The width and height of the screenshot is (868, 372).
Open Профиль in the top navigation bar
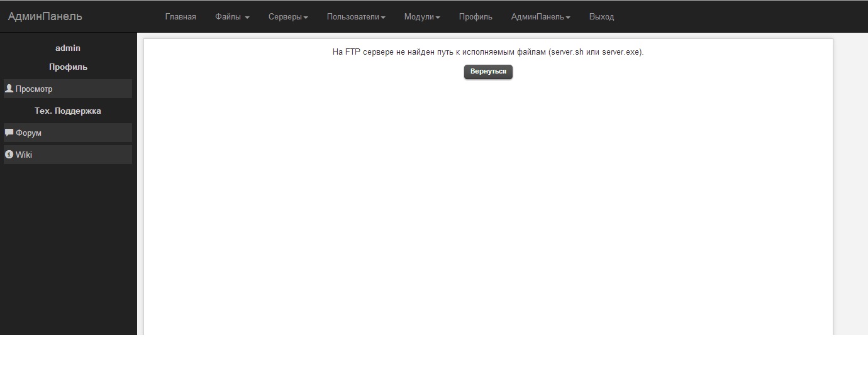point(476,17)
